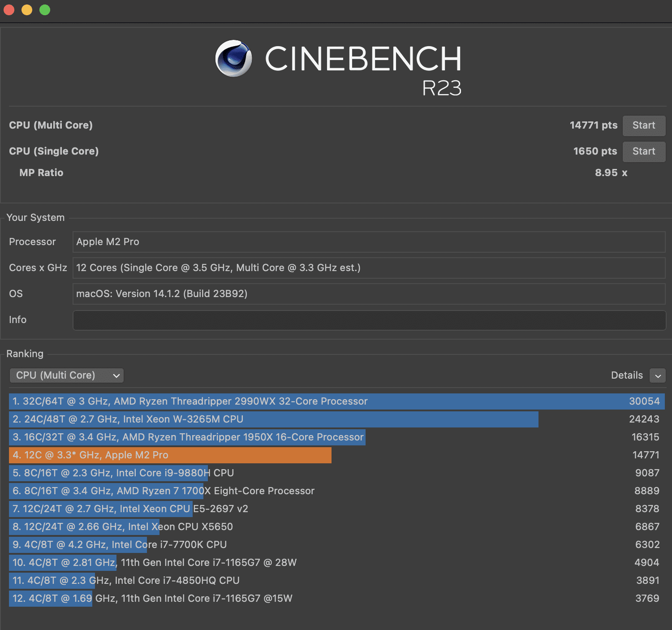Select ranking row Intel Xeon CPU E5-2697 v2
The height and width of the screenshot is (630, 672).
coord(337,509)
